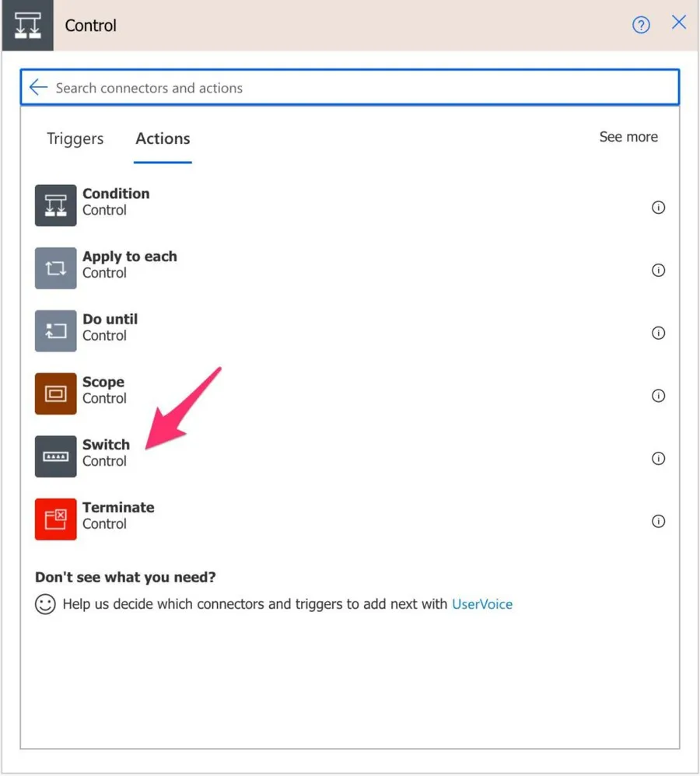
Task: Click the Condition control icon
Action: pyautogui.click(x=55, y=205)
